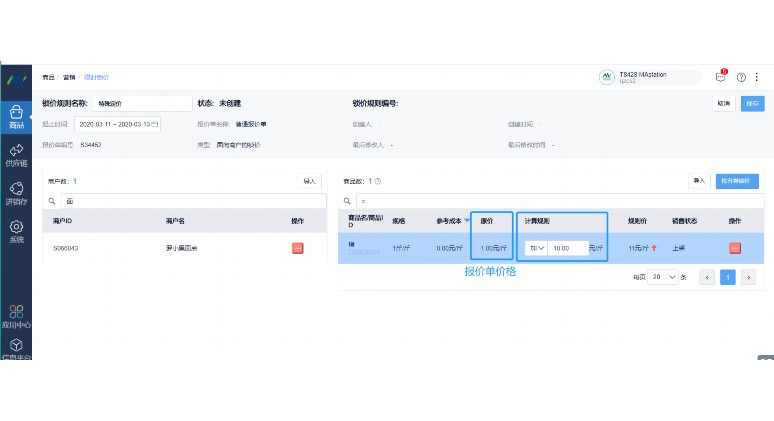
Task: Go to the second breadcrumb item
Action: [69, 77]
